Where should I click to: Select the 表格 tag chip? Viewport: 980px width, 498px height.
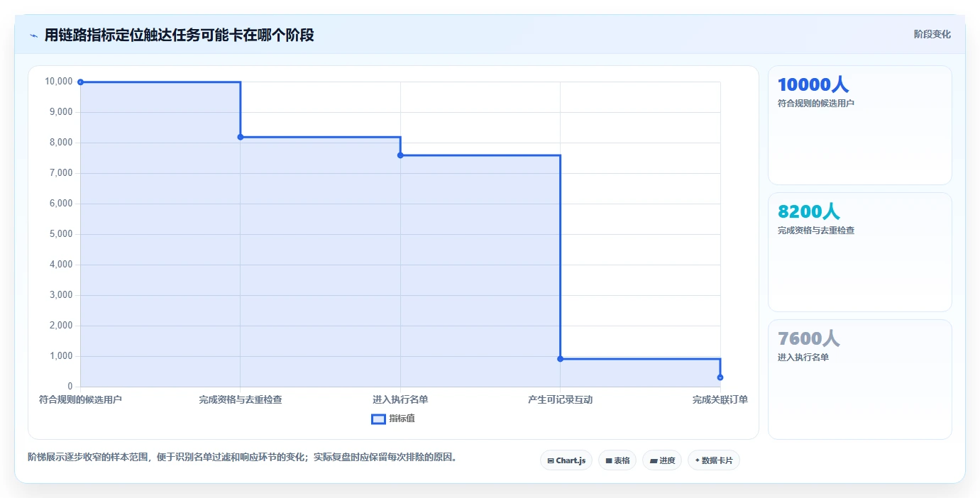point(617,460)
